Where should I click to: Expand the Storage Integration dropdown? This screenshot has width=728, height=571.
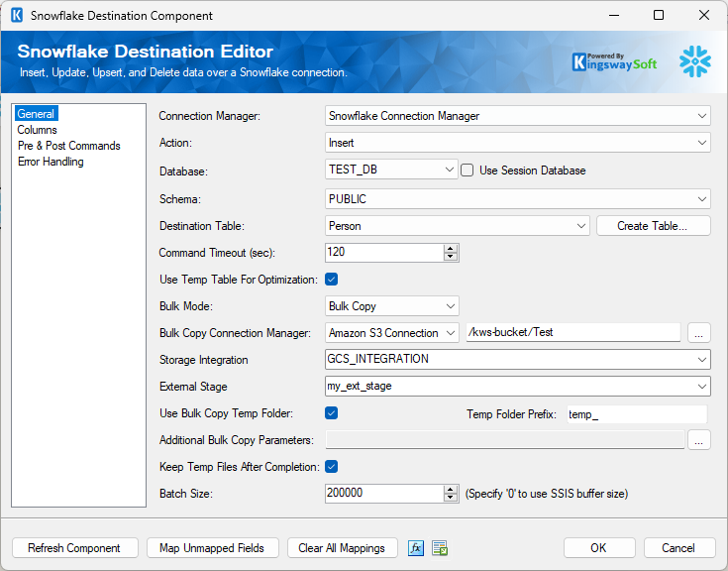(701, 359)
